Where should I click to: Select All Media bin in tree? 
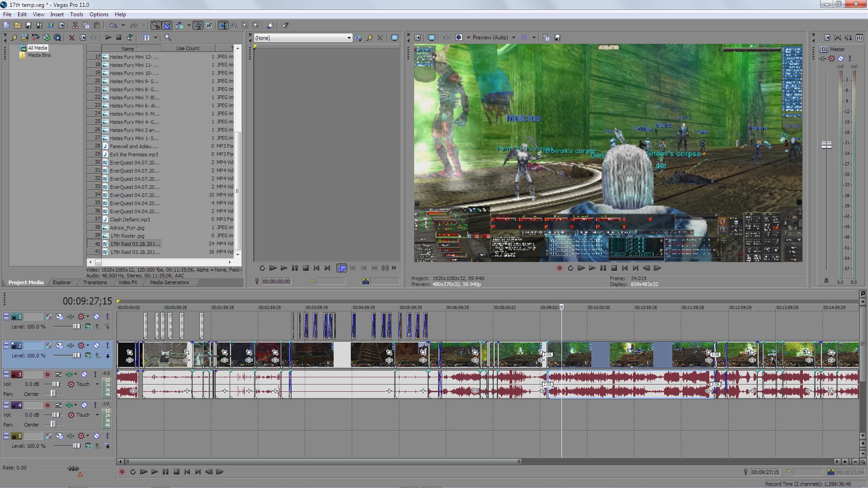(x=38, y=48)
